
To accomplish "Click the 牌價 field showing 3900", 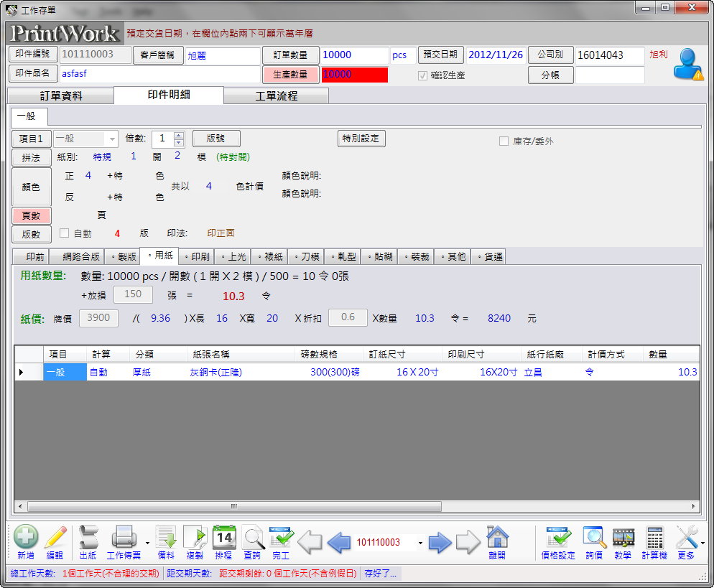I will pyautogui.click(x=99, y=317).
